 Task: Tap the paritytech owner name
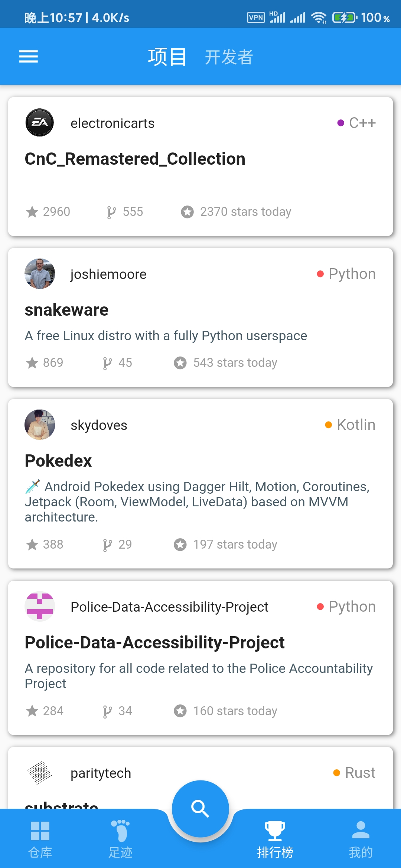click(x=101, y=773)
